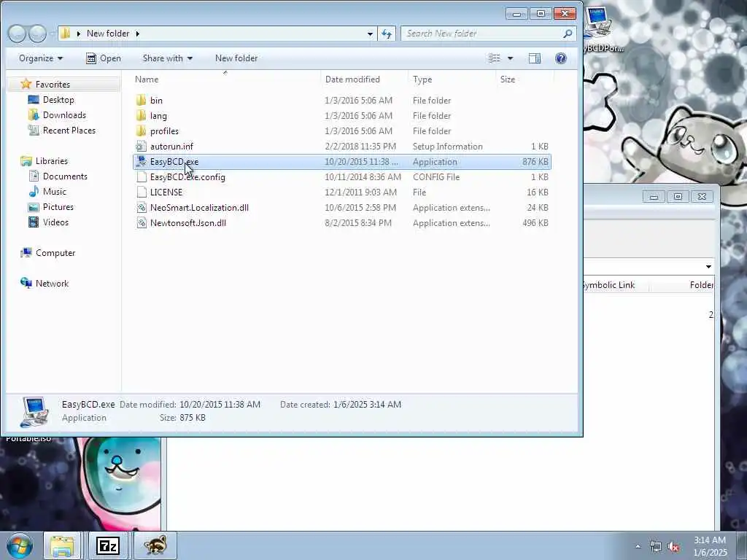The width and height of the screenshot is (747, 560).
Task: Toggle the preview pane icon
Action: tap(535, 58)
